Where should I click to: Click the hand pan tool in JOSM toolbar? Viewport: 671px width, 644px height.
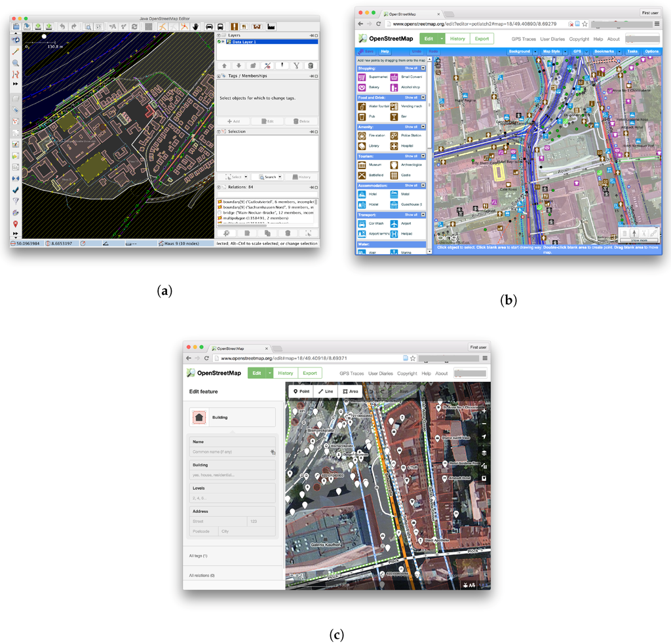(x=195, y=26)
